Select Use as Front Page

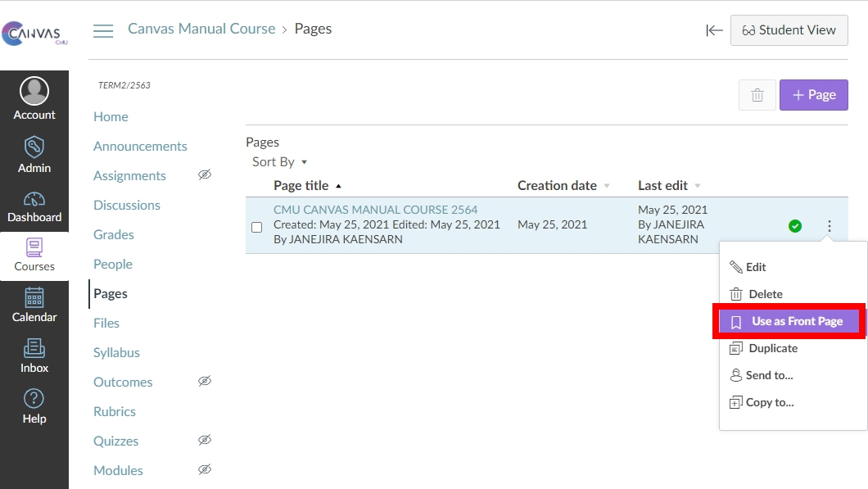click(x=789, y=321)
